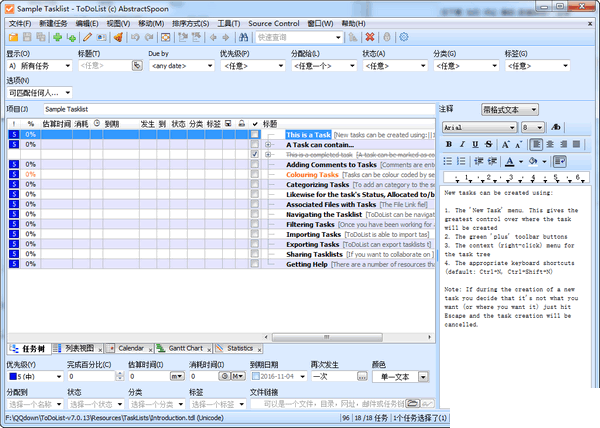Click the save tasklist floppy icon

coord(27,37)
